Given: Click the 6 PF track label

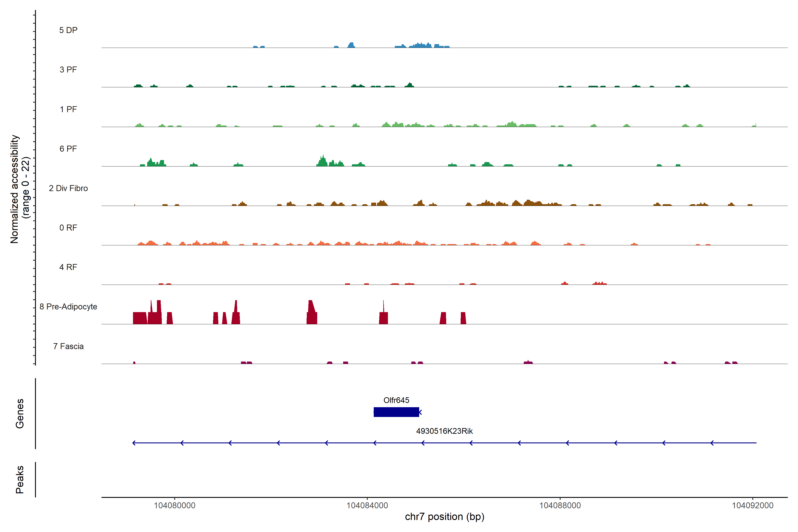Looking at the screenshot, I should 68,149.
